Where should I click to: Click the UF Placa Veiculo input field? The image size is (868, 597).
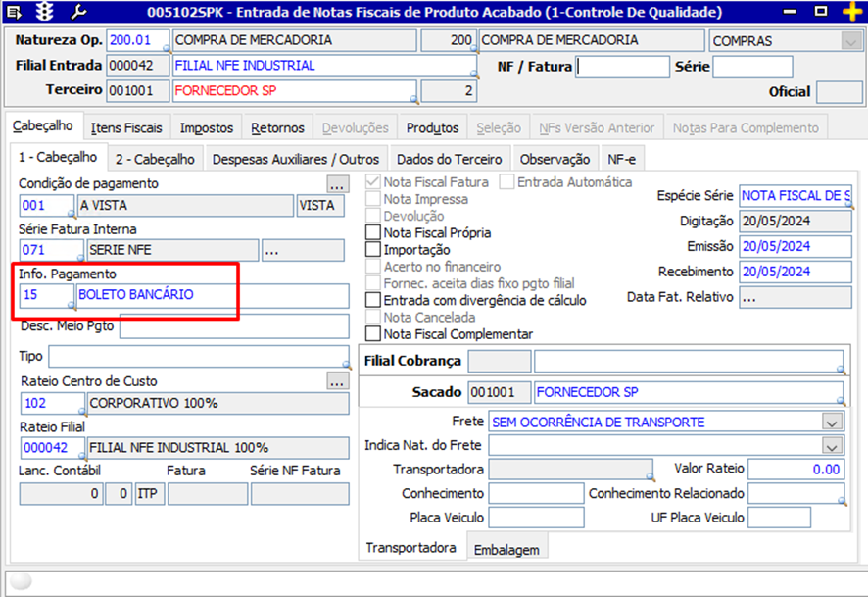pyautogui.click(x=779, y=518)
